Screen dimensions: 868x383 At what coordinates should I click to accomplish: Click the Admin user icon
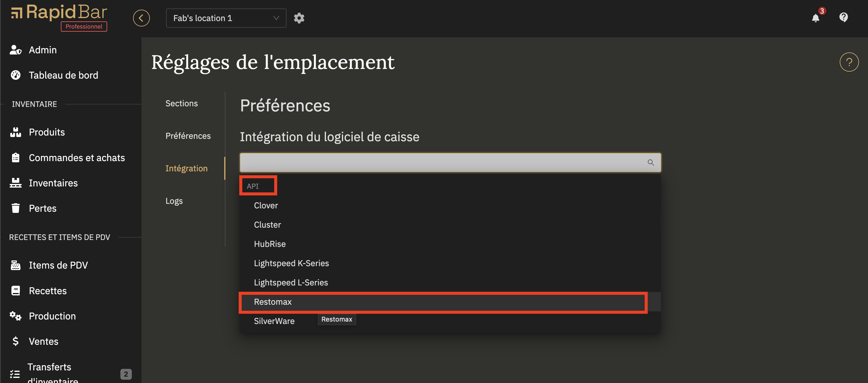coord(16,50)
